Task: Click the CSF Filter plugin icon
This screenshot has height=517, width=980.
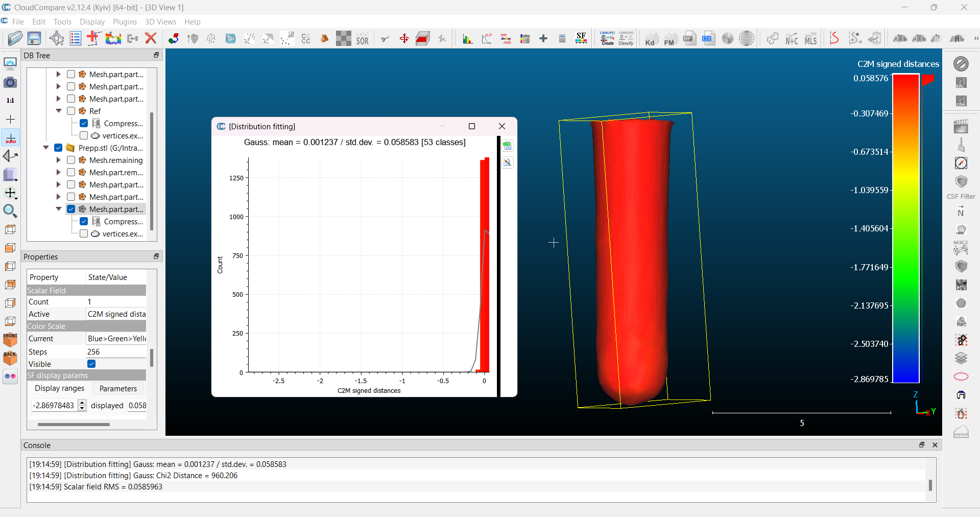Action: click(961, 182)
